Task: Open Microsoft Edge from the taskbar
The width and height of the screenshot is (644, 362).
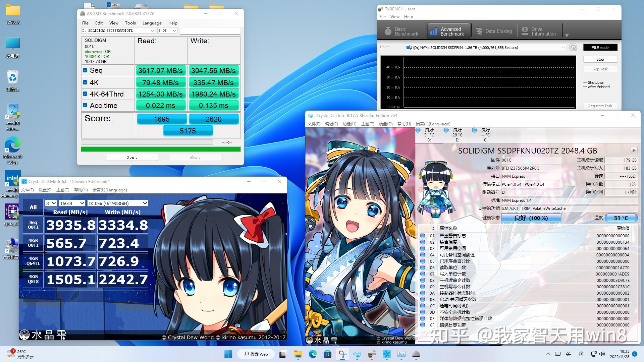Action: [313, 354]
